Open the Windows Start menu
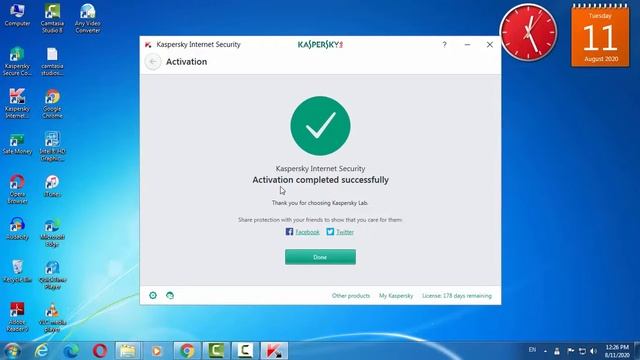The image size is (640, 360). [x=13, y=351]
